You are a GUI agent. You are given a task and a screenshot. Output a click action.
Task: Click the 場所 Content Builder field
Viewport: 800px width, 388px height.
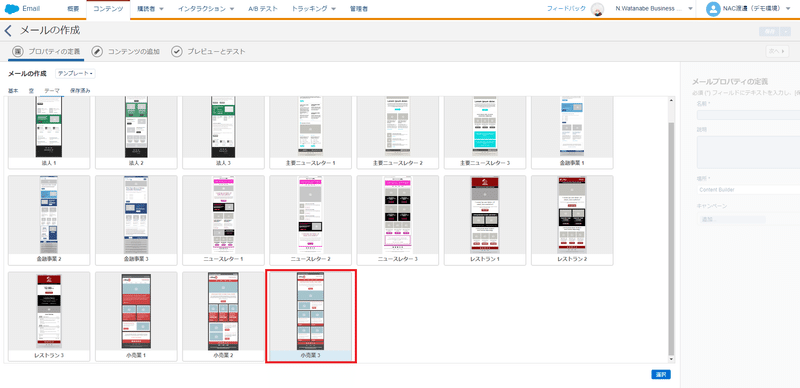748,189
